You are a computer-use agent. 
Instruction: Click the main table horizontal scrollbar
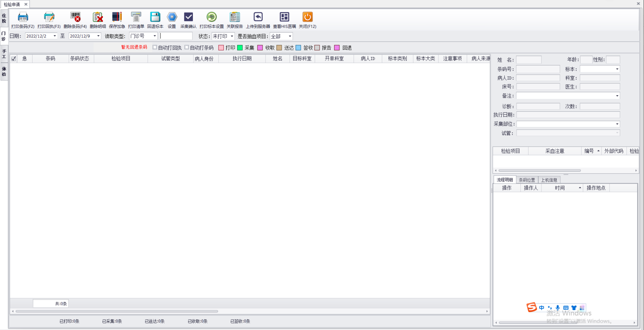coord(117,311)
